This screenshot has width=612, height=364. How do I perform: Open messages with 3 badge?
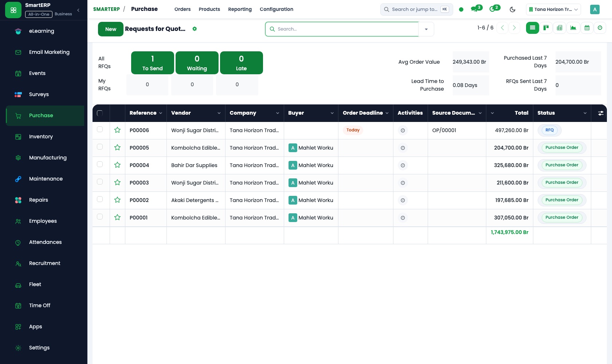(x=476, y=9)
